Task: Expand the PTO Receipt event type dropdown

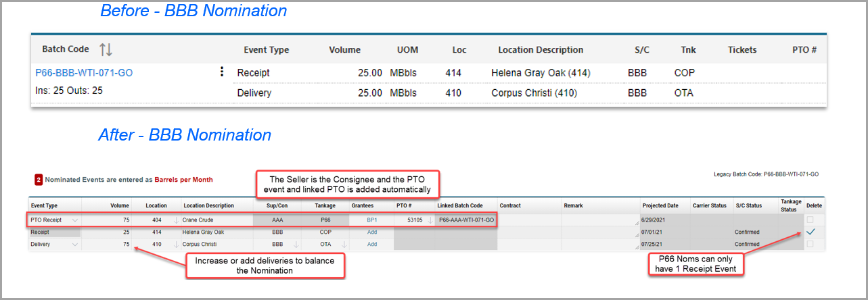Action: [74, 220]
